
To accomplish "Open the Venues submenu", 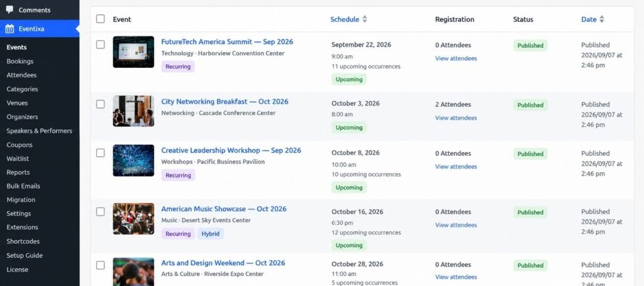I will pyautogui.click(x=17, y=103).
